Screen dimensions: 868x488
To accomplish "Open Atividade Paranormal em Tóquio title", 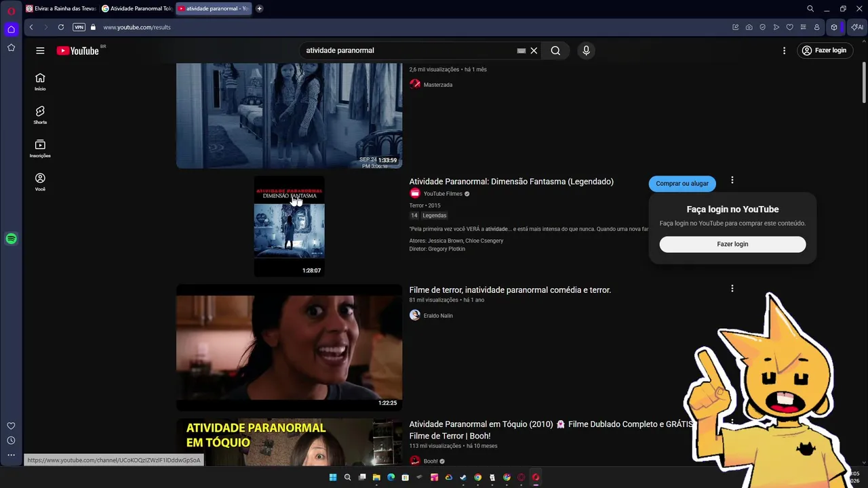I will point(551,430).
